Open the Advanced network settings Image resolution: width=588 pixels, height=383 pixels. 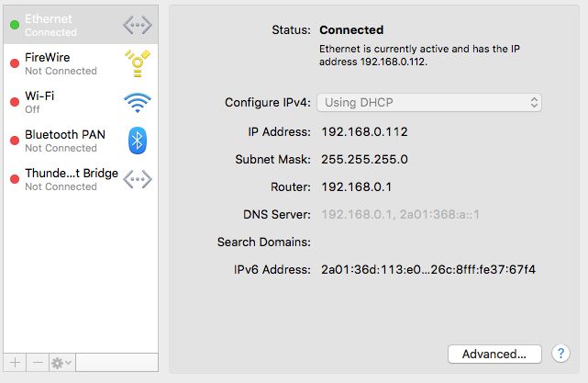click(x=494, y=354)
